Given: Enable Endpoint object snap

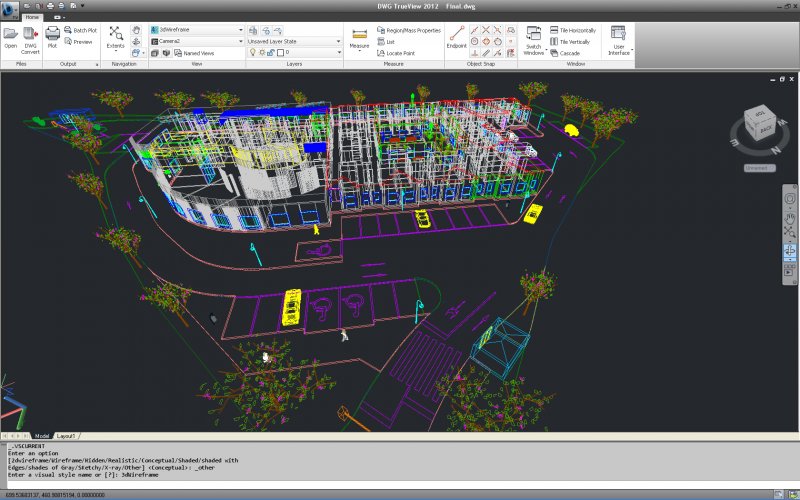Looking at the screenshot, I should point(457,37).
